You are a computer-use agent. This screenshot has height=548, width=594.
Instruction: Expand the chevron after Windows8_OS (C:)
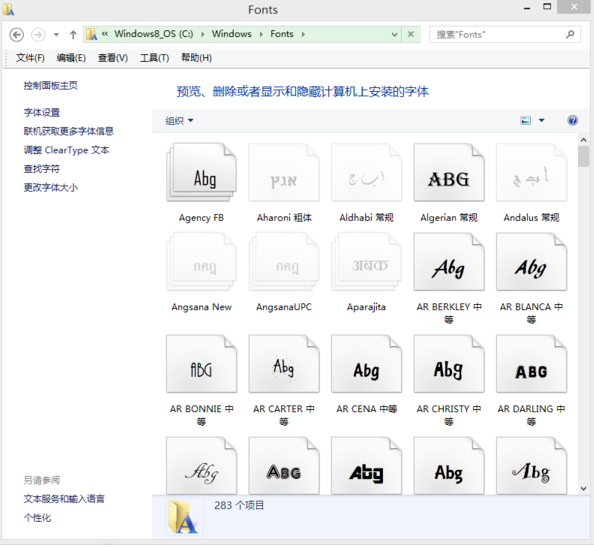(x=203, y=34)
